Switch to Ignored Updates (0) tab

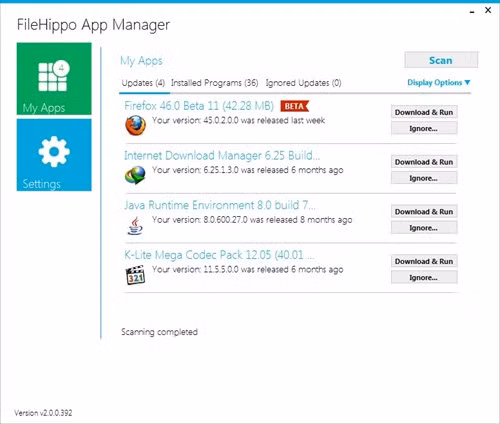click(x=303, y=83)
